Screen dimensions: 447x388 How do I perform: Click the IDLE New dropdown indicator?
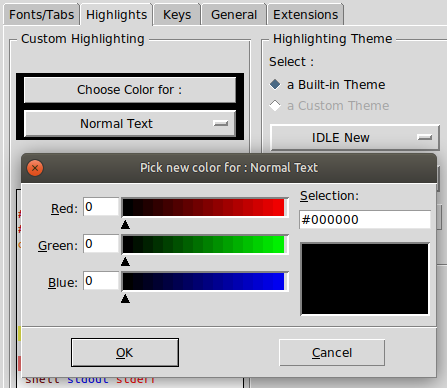[425, 137]
